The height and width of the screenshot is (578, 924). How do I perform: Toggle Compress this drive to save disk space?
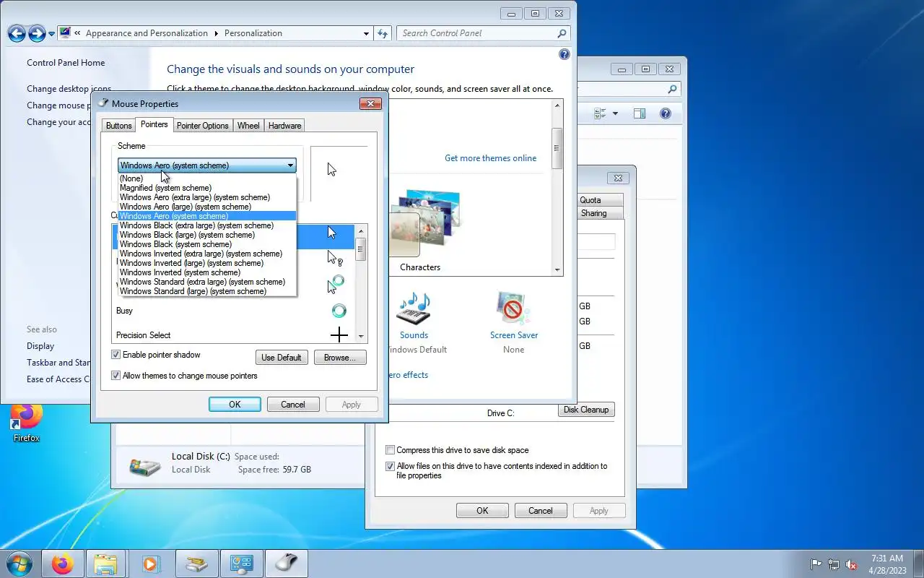click(x=391, y=450)
